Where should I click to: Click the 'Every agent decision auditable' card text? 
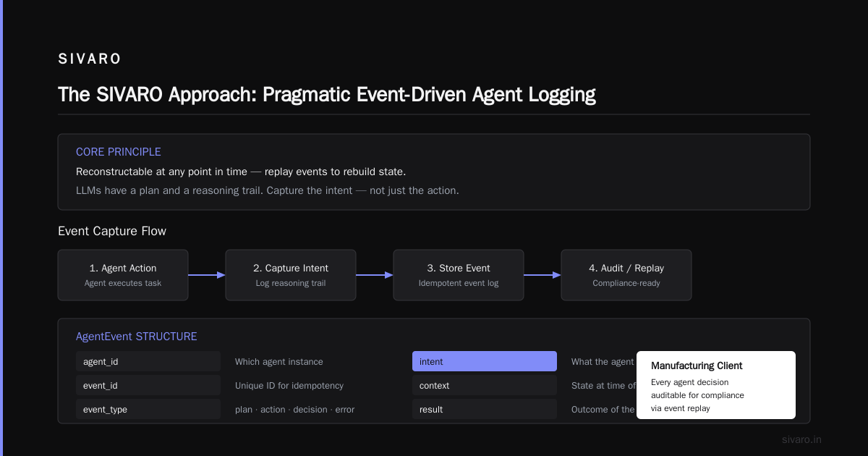click(x=697, y=394)
